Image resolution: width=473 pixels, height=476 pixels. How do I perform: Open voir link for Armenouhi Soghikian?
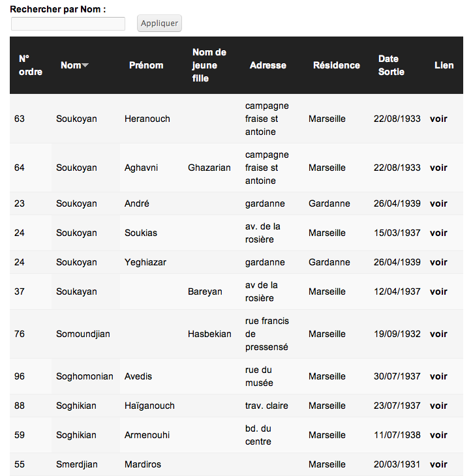click(x=438, y=435)
